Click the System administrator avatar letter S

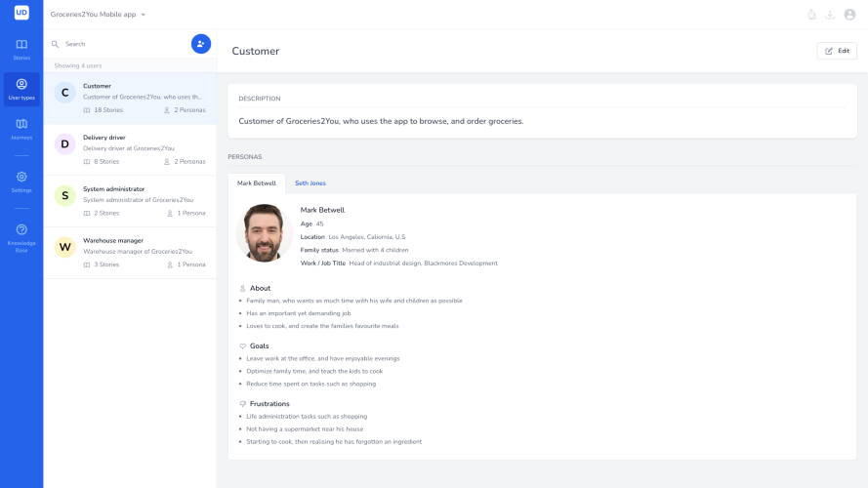[x=64, y=195]
